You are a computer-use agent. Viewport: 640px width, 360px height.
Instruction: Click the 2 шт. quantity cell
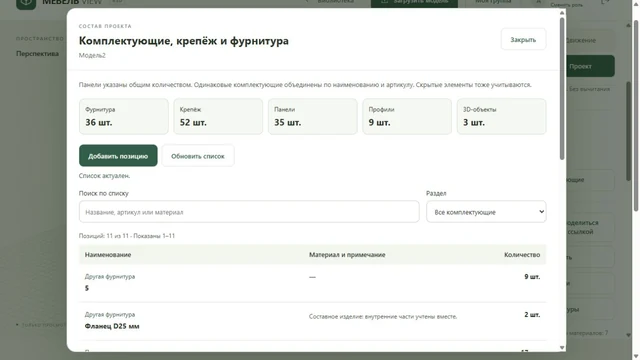(532, 315)
